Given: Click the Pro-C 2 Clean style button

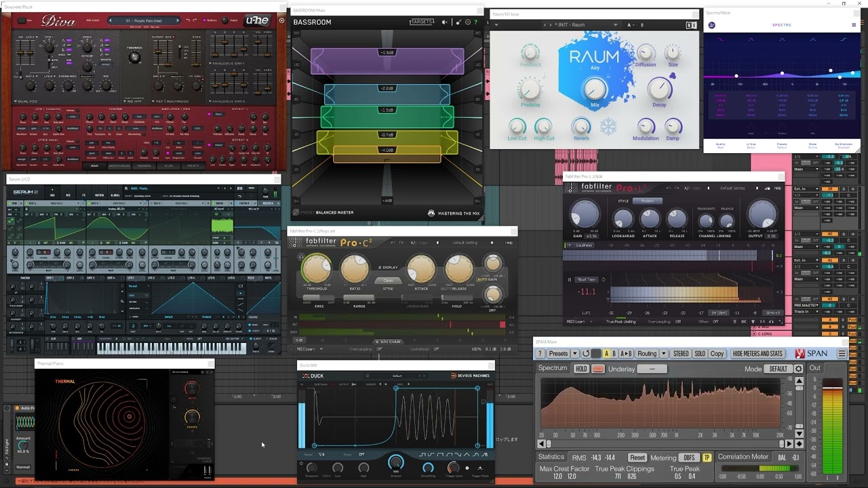Looking at the screenshot, I should coord(388,281).
